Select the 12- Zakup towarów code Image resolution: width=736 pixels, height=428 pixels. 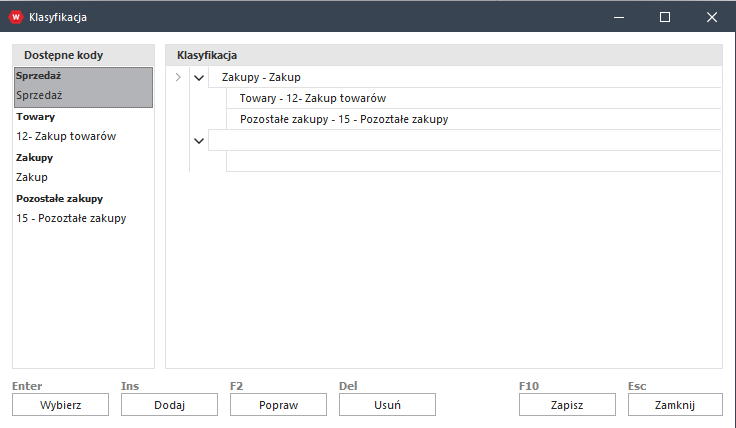(x=66, y=136)
